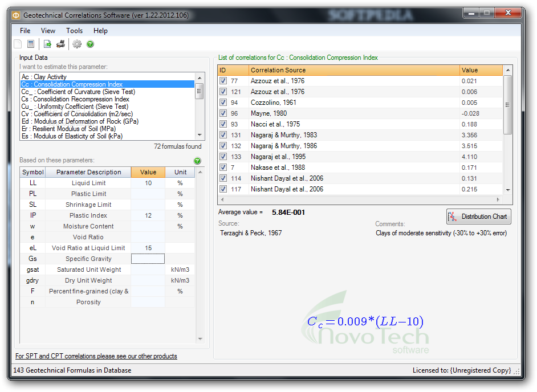The width and height of the screenshot is (537, 392).
Task: Click the input parameters table scroll-down arrow
Action: coord(200,339)
